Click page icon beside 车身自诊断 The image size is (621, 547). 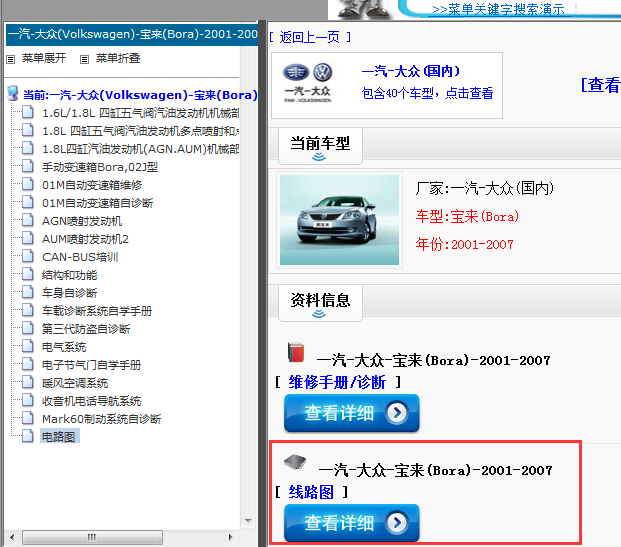click(28, 292)
